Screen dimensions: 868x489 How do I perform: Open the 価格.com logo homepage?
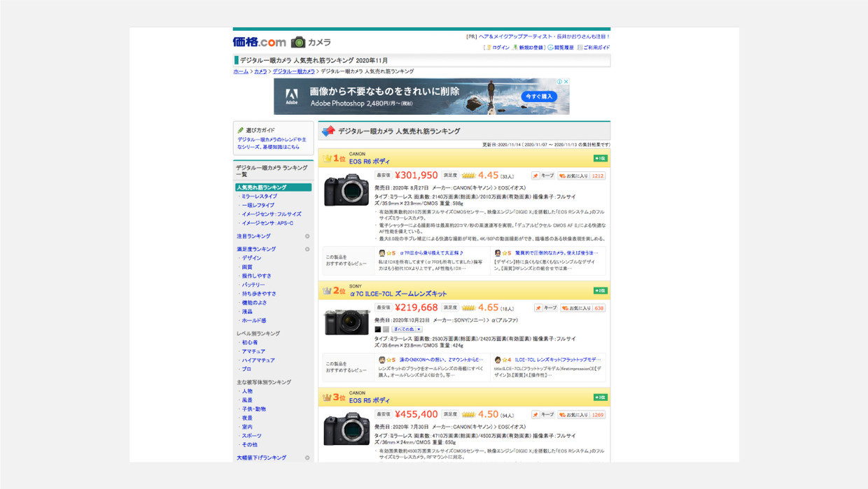pos(260,42)
